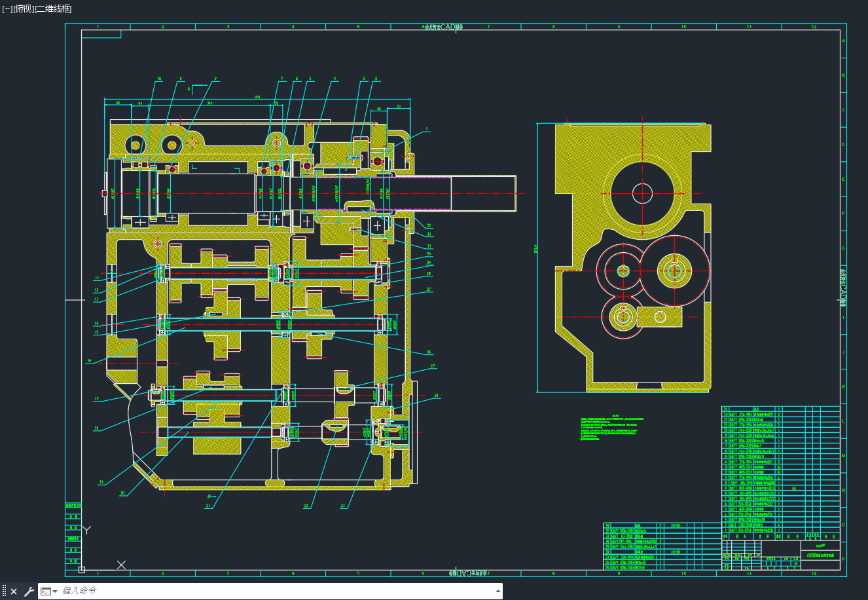Show recent commands from the prompt icon
The height and width of the screenshot is (600, 868).
(49, 591)
